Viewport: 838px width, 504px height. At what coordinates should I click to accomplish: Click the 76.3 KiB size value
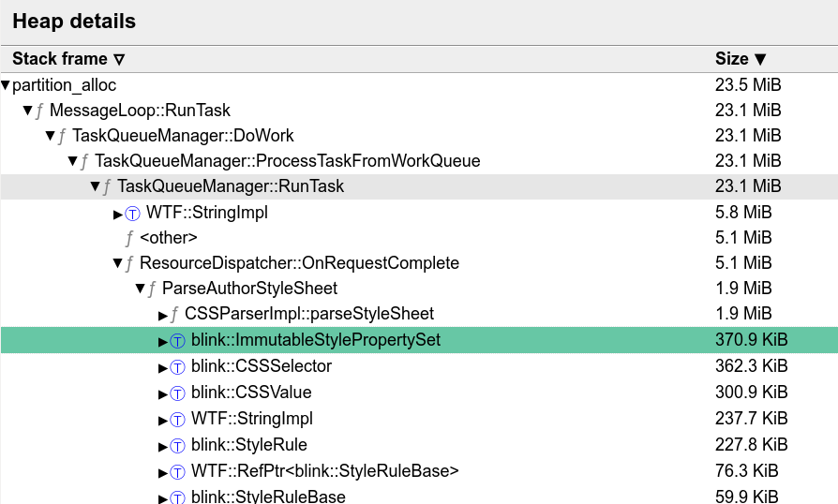[x=747, y=470]
